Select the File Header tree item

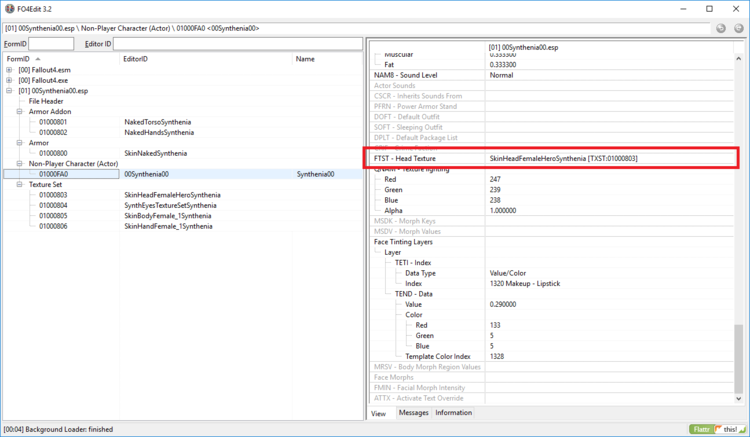point(46,101)
